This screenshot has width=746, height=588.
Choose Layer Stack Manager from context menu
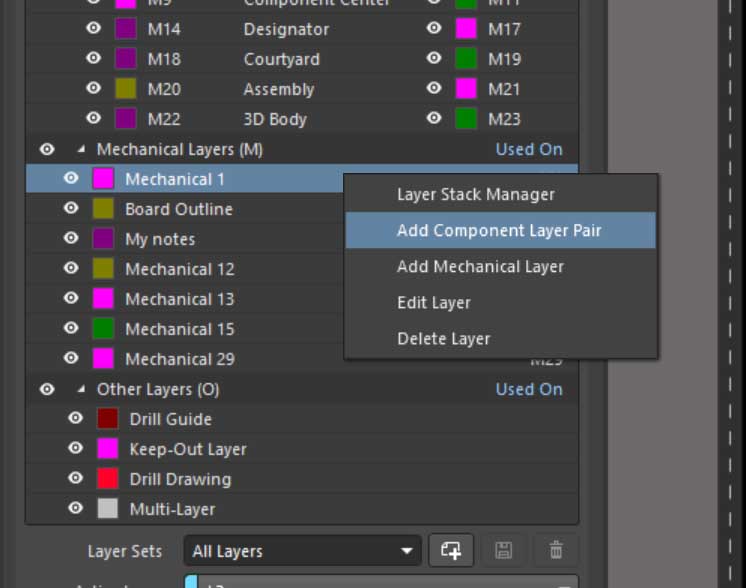(475, 195)
